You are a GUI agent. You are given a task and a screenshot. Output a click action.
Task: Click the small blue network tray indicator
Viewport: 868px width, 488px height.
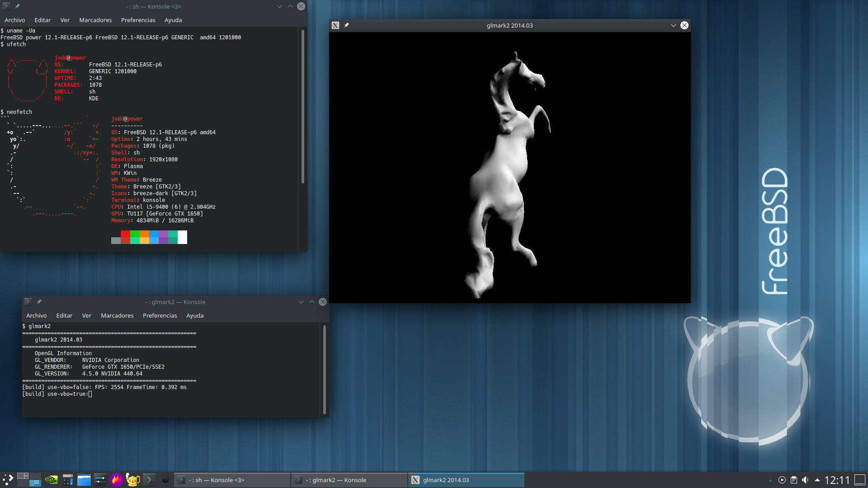770,480
